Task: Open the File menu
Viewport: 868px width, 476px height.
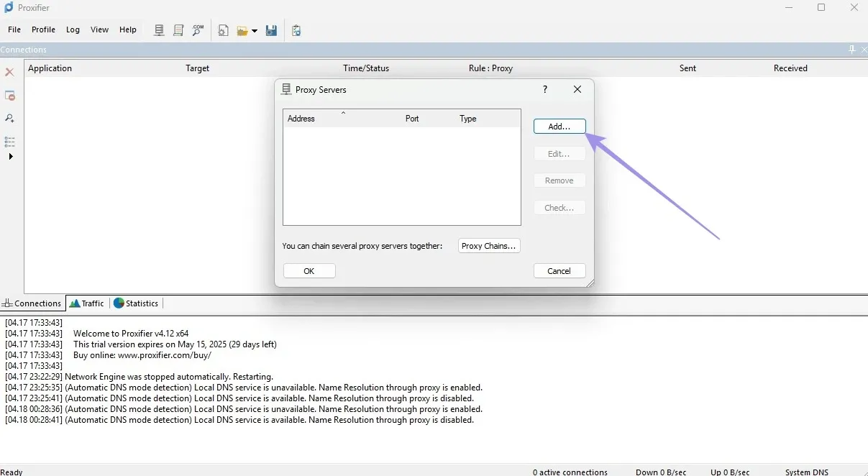Action: (14, 29)
